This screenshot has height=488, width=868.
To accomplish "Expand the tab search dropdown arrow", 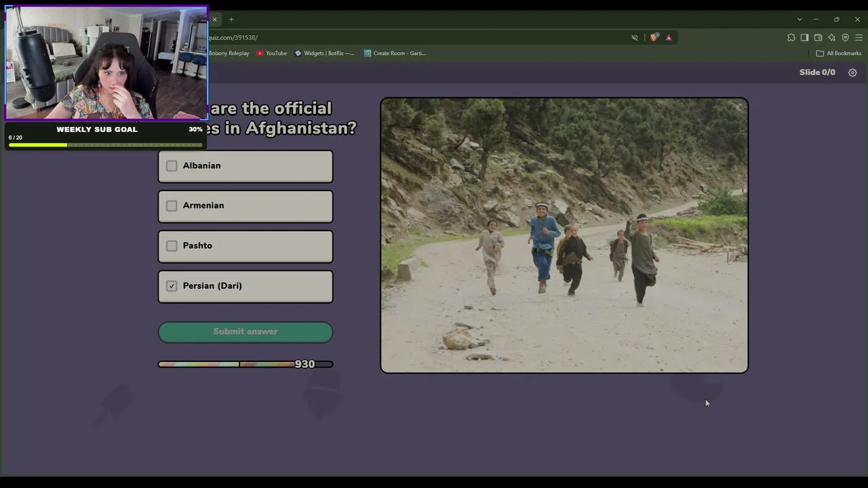I will tap(800, 20).
